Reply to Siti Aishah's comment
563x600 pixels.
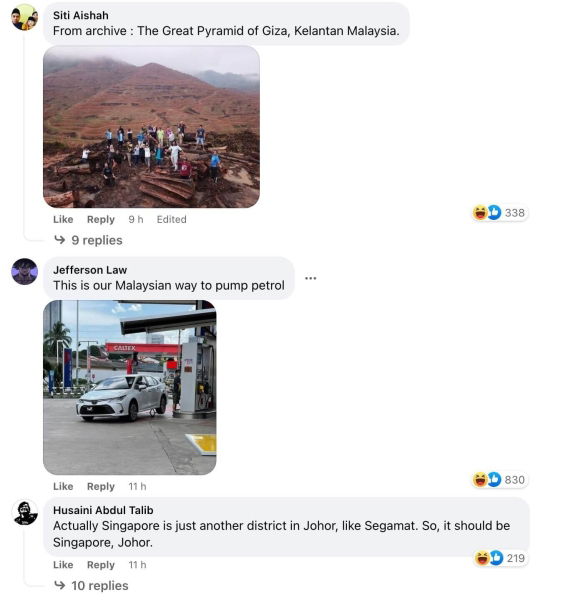[101, 219]
